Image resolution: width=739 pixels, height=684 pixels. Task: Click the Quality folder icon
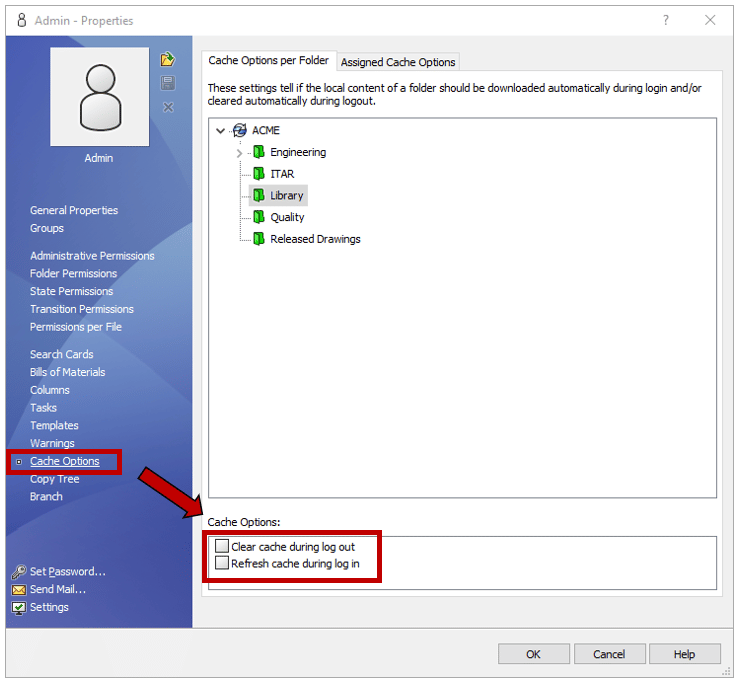tap(259, 217)
